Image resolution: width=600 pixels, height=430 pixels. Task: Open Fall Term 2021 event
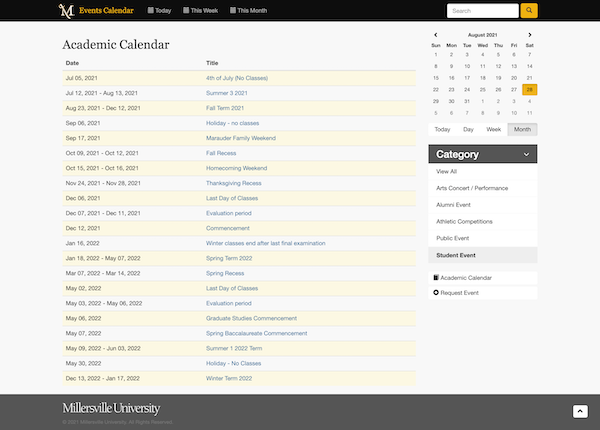coord(225,108)
